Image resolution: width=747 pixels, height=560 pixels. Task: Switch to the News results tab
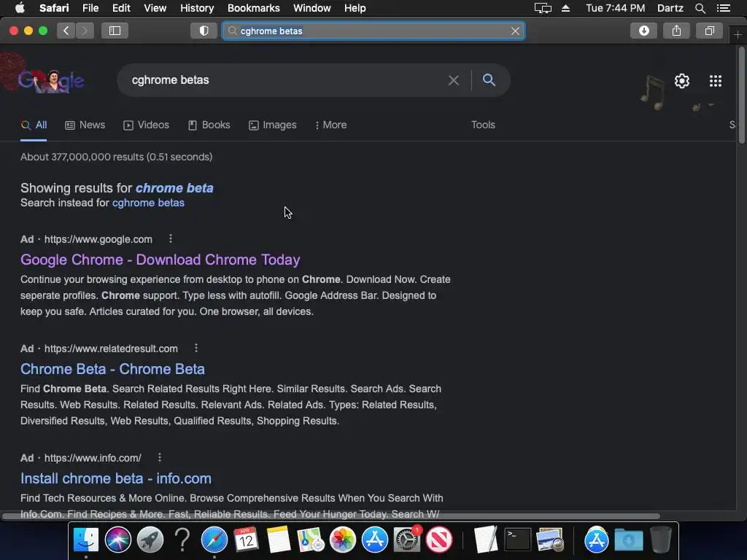tap(85, 125)
